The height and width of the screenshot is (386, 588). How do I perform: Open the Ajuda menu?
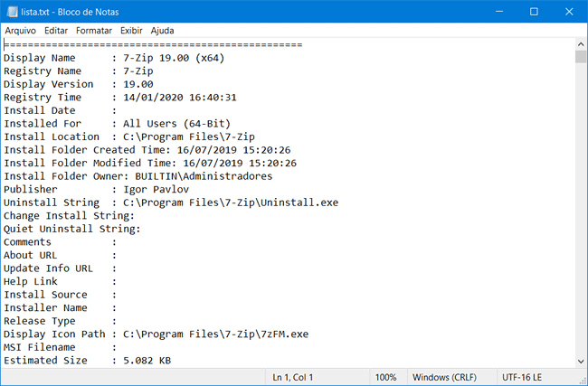[163, 30]
